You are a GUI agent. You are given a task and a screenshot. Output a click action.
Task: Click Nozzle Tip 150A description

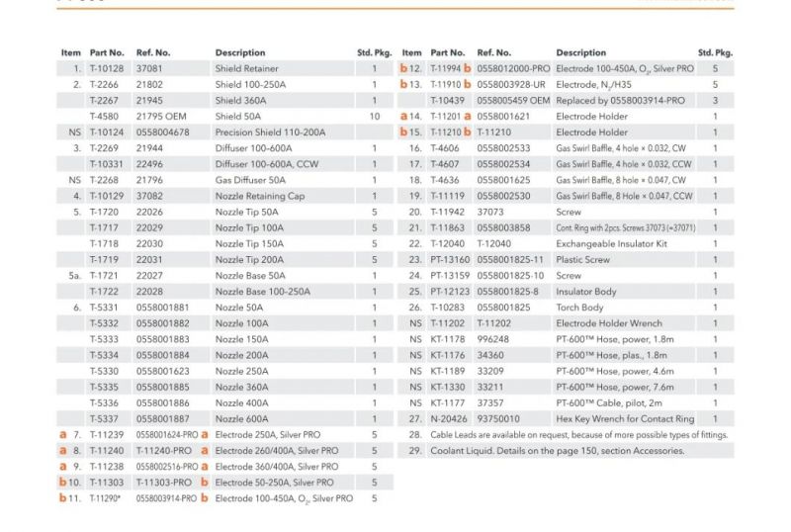249,244
